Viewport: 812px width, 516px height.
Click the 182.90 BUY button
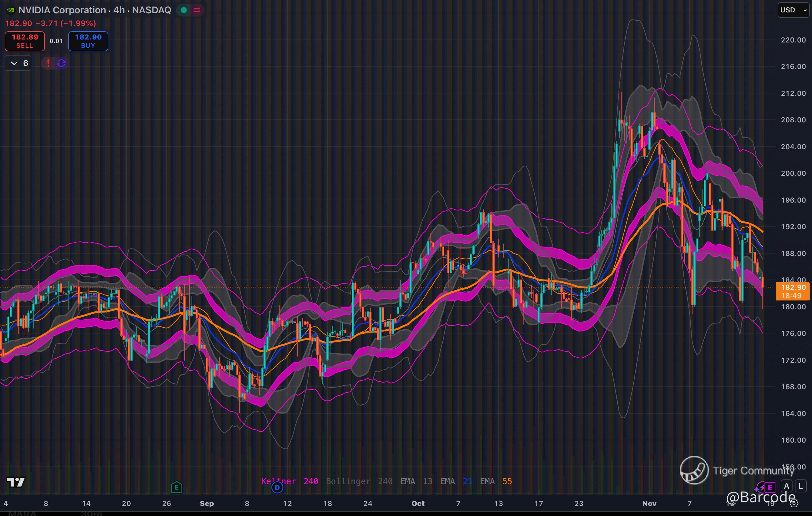(x=88, y=41)
